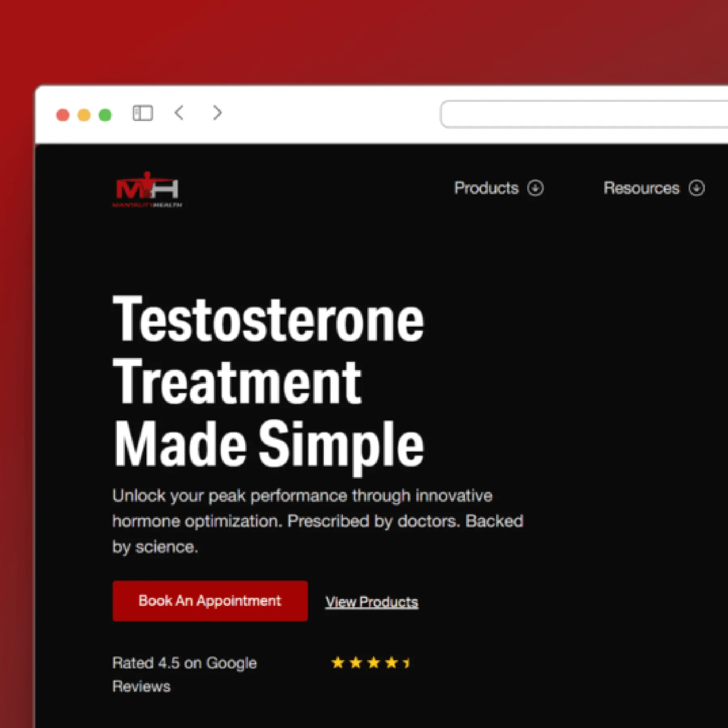Screen dimensions: 728x728
Task: Click the third yellow rating star
Action: click(x=373, y=663)
